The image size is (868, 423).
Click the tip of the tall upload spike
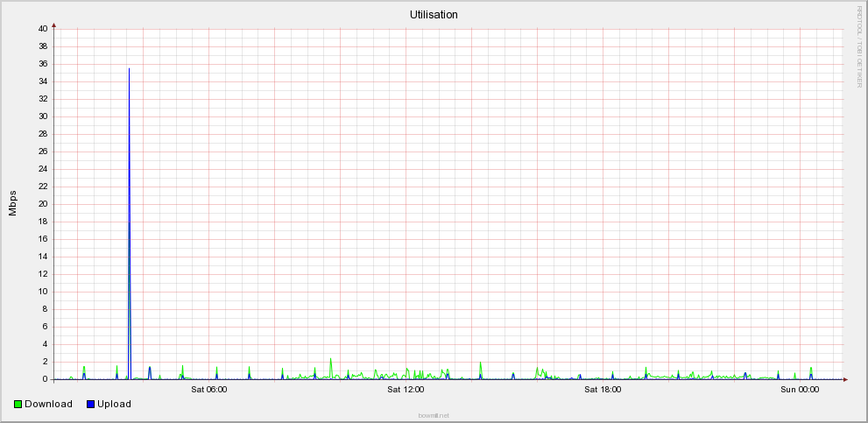129,69
